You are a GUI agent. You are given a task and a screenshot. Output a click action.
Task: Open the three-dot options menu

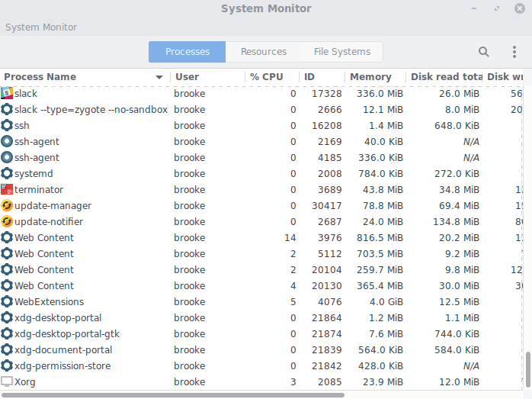click(514, 52)
